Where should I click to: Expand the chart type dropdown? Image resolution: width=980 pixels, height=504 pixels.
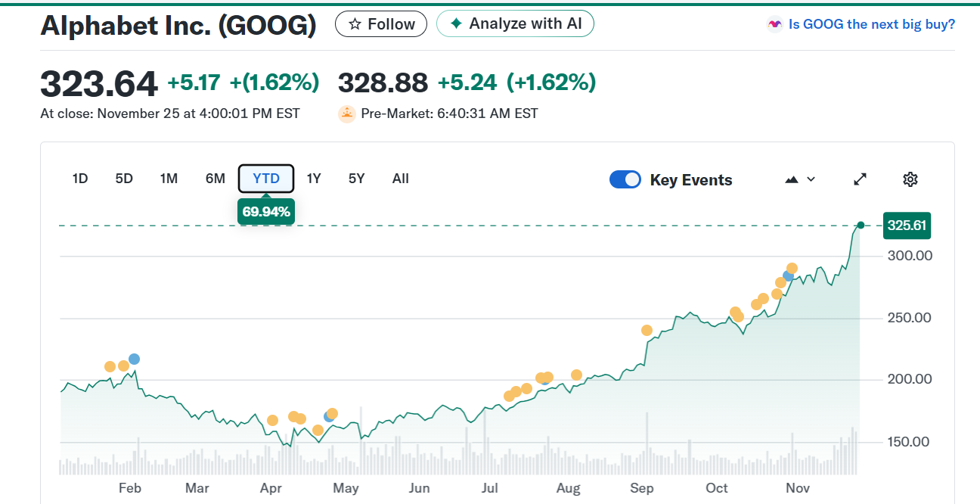click(800, 179)
